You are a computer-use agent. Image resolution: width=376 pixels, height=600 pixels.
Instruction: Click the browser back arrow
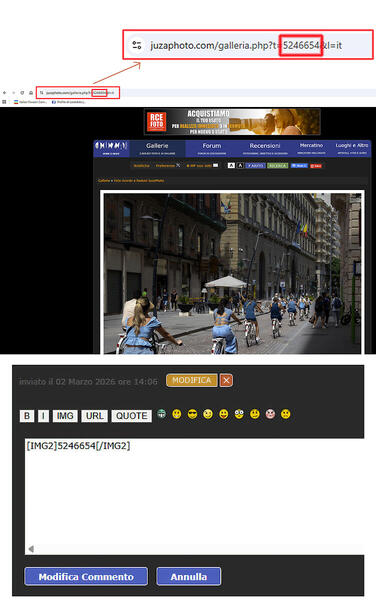coord(5,93)
